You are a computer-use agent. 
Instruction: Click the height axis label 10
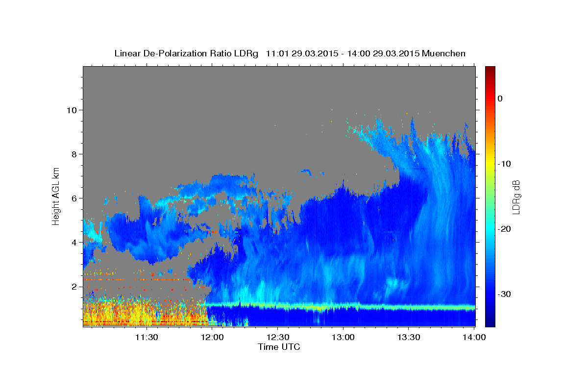pos(72,110)
